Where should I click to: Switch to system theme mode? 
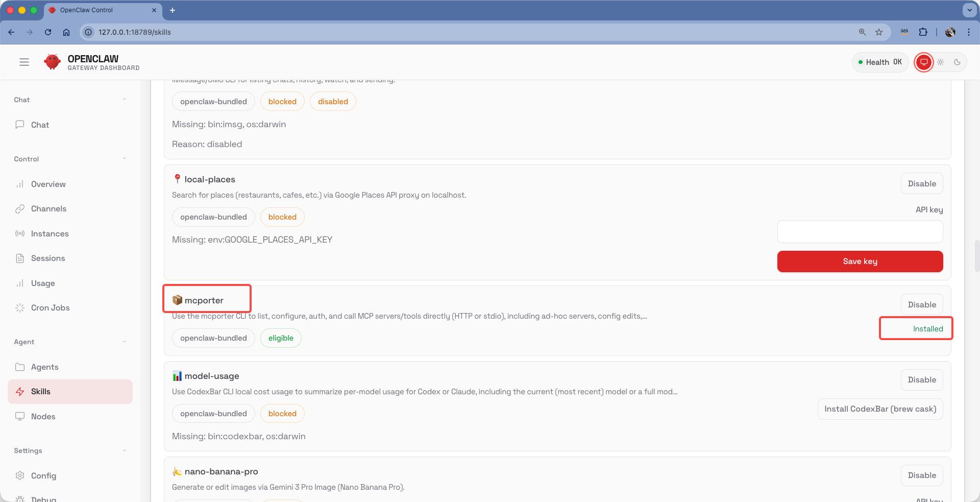click(923, 62)
